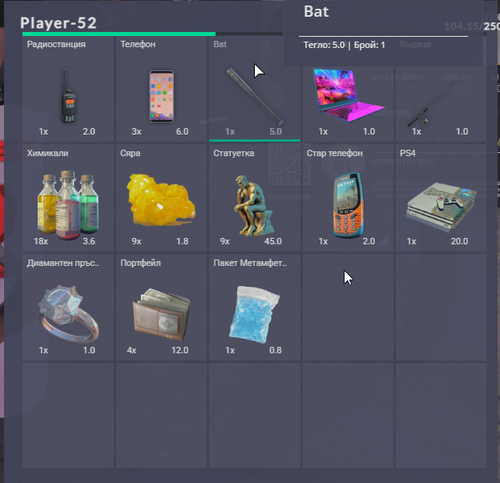Click the green inventory weight bar
Image resolution: width=500 pixels, height=483 pixels.
click(x=119, y=34)
